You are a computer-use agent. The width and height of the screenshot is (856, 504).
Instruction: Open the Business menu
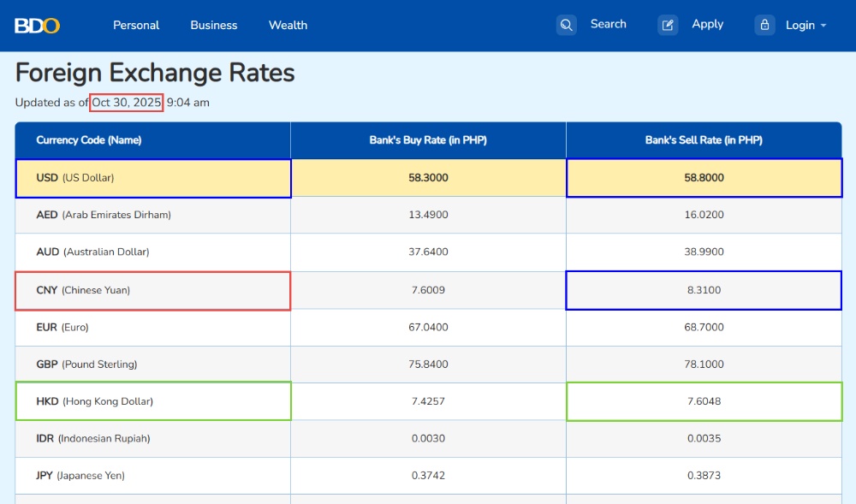tap(214, 25)
